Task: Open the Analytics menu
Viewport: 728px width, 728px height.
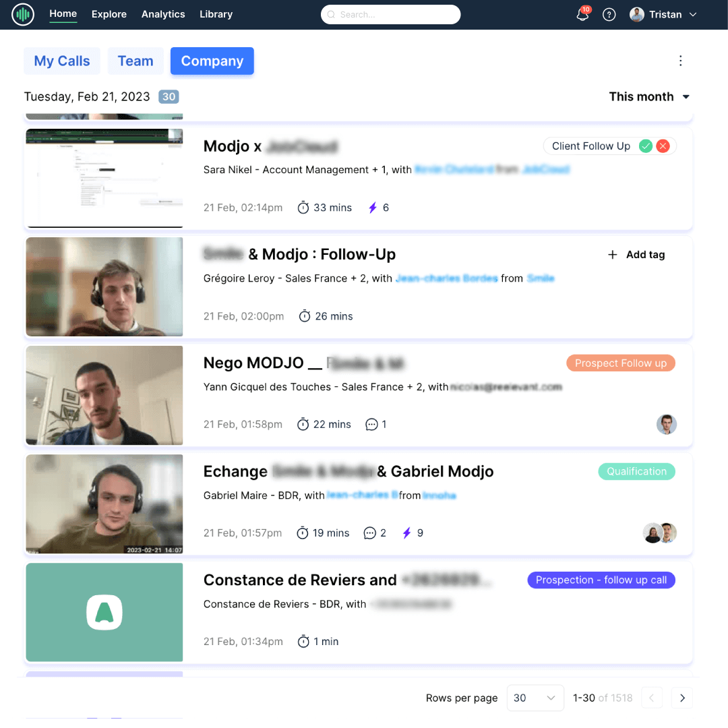Action: [x=163, y=14]
